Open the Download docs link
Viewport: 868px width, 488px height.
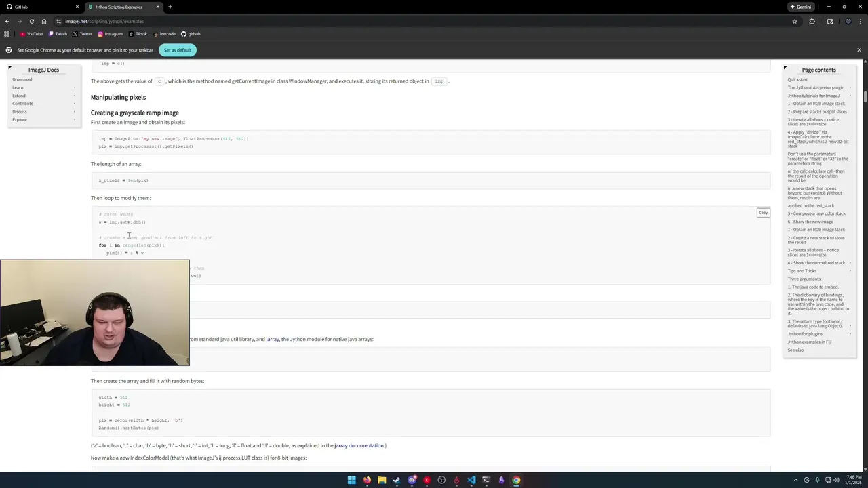point(22,79)
